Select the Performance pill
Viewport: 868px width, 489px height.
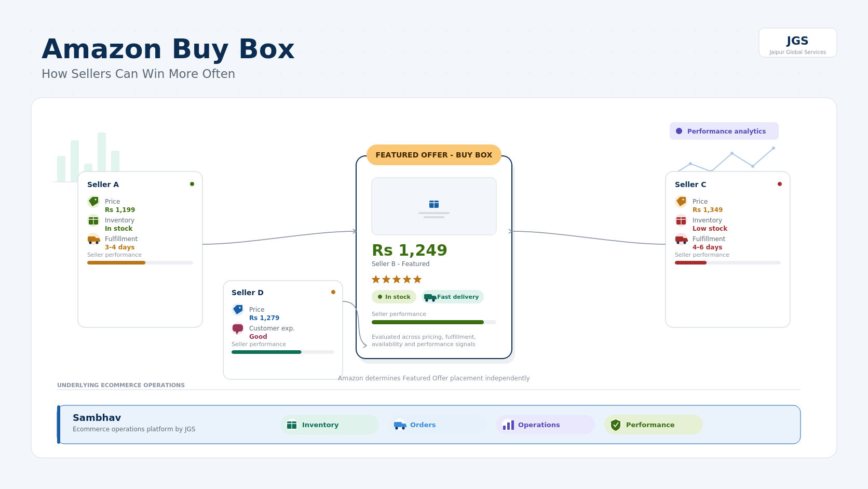click(x=654, y=425)
